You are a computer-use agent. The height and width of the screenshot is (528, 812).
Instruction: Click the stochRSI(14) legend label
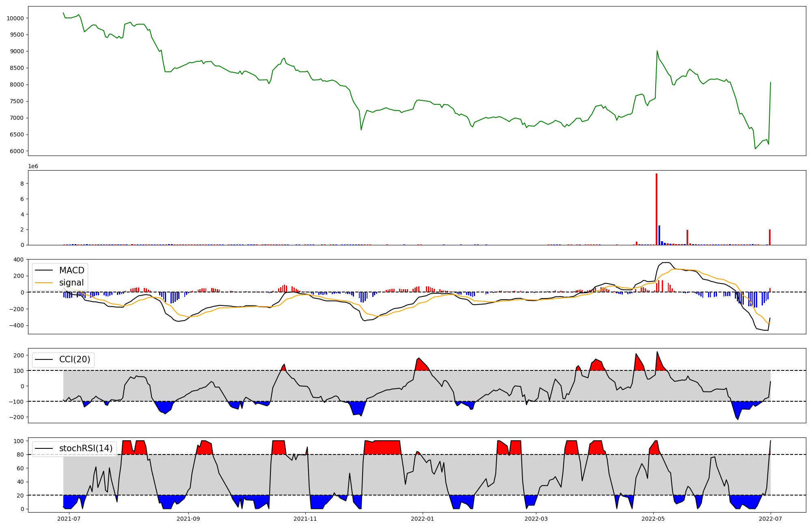[x=86, y=448]
